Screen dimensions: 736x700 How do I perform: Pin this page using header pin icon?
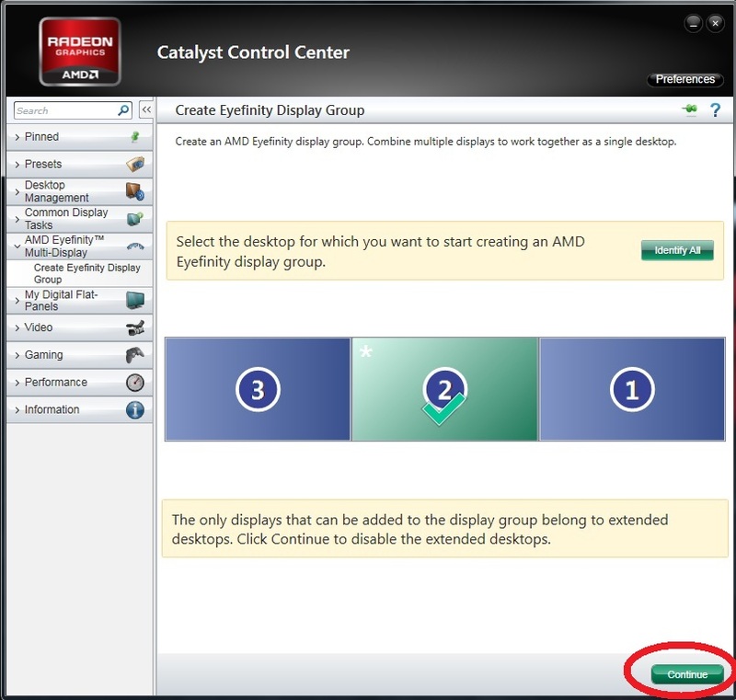click(689, 109)
